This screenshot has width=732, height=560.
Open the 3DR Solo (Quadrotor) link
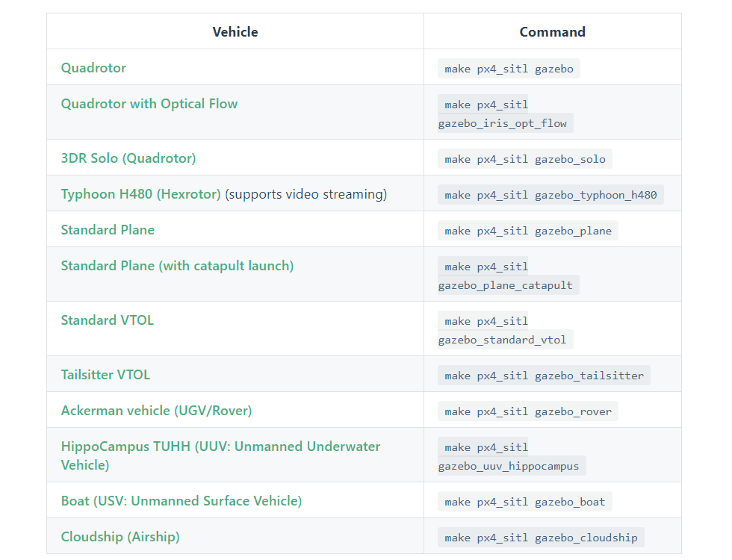[128, 158]
